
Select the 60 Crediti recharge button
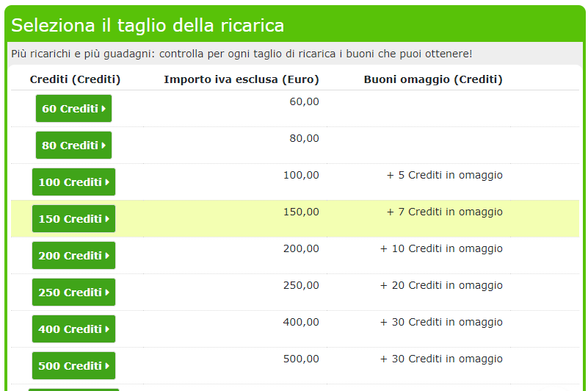(x=73, y=109)
